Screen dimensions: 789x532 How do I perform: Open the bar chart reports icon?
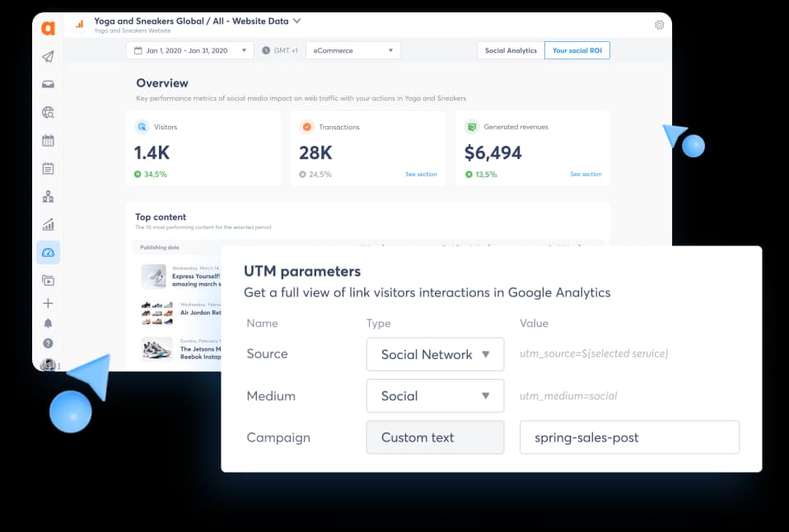[48, 224]
